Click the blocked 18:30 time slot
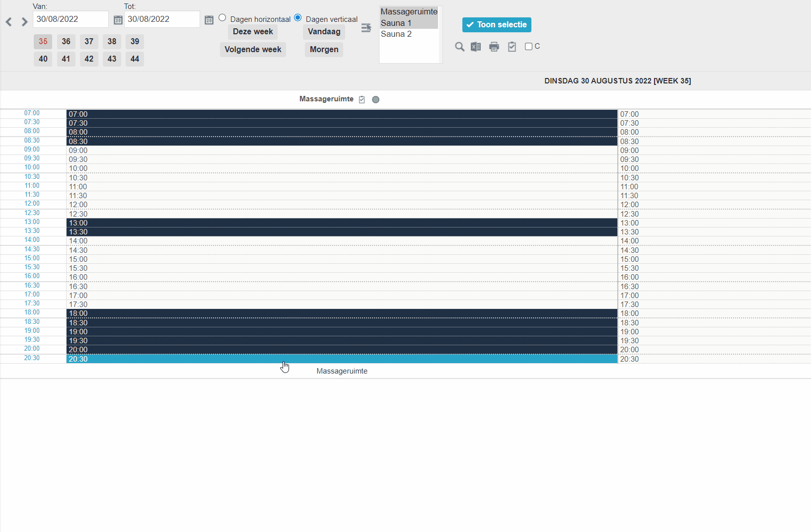Image resolution: width=811 pixels, height=532 pixels. [342, 323]
